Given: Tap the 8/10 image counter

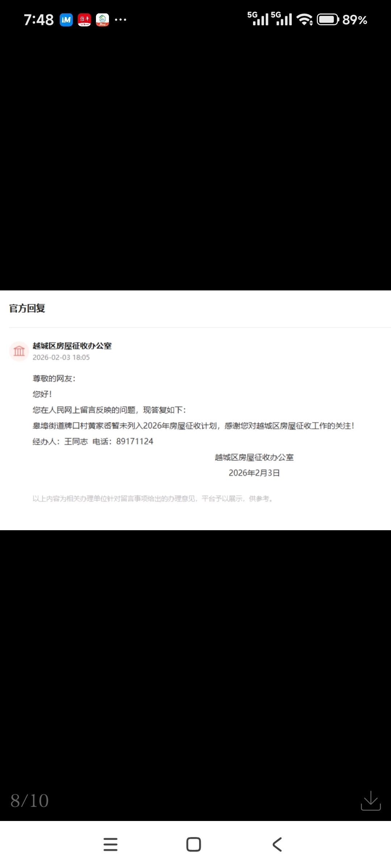Looking at the screenshot, I should pyautogui.click(x=30, y=801).
